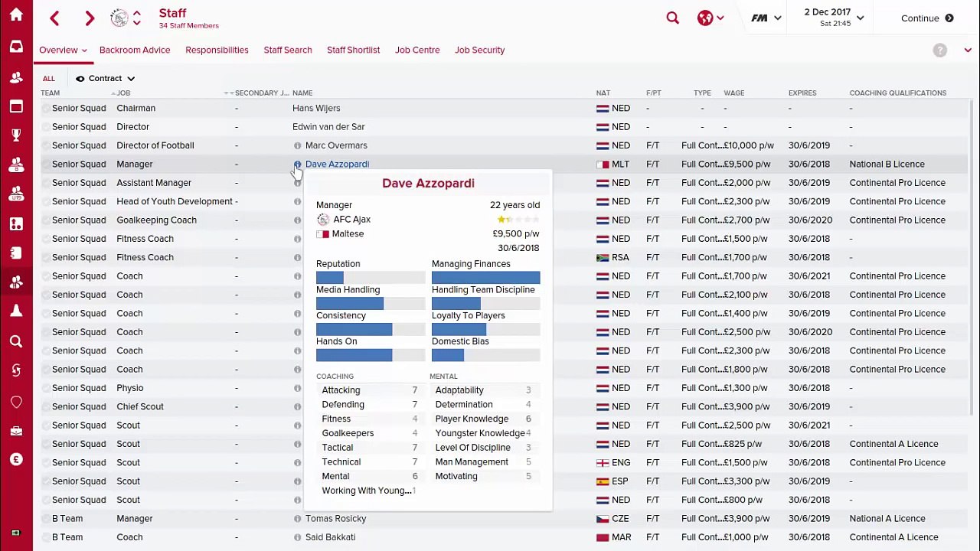Click the info icon on Chief Scout row

click(297, 406)
